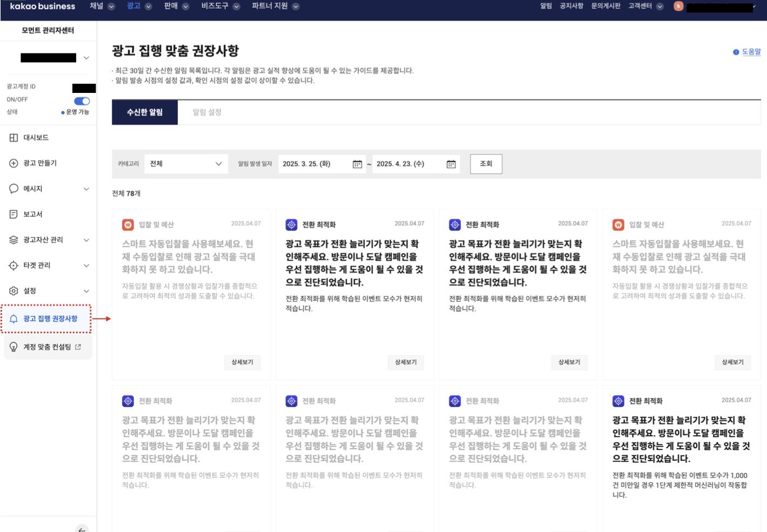This screenshot has height=532, width=767.
Task: Click 상세보기 on the first 입찰 및 예산 card
Action: pyautogui.click(x=242, y=362)
